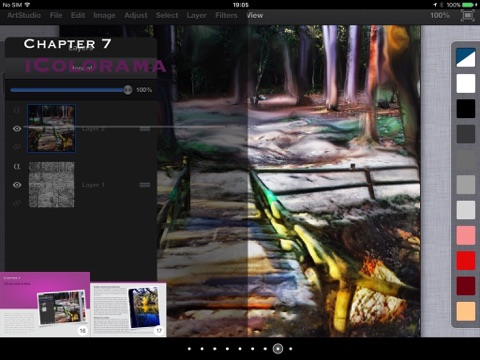Select the Layer 1 texture thumbnail

[x=51, y=184]
